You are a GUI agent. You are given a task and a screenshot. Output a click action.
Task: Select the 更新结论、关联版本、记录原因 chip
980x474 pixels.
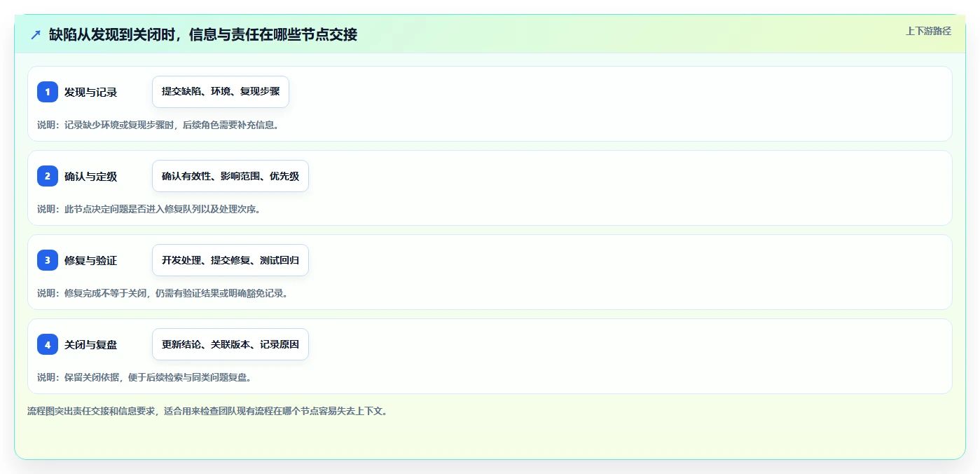[230, 344]
